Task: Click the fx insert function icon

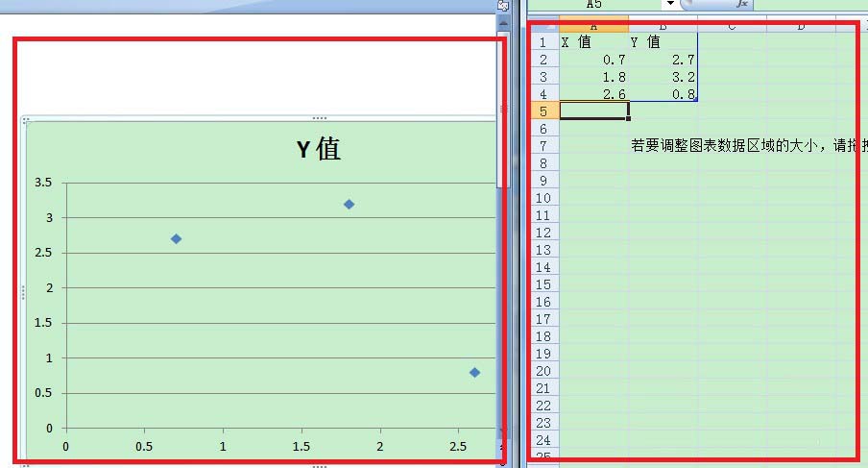Action: (x=742, y=4)
